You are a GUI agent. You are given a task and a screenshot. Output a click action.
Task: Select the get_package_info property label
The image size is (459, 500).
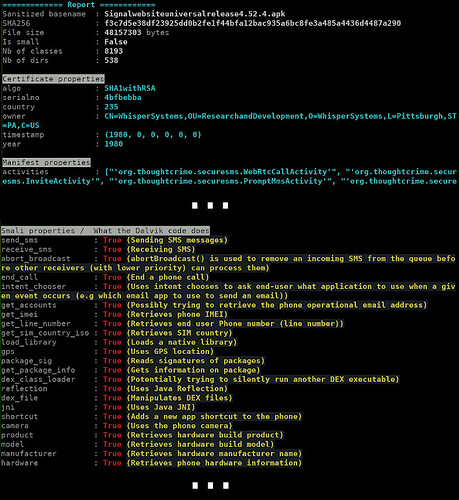[x=38, y=371]
